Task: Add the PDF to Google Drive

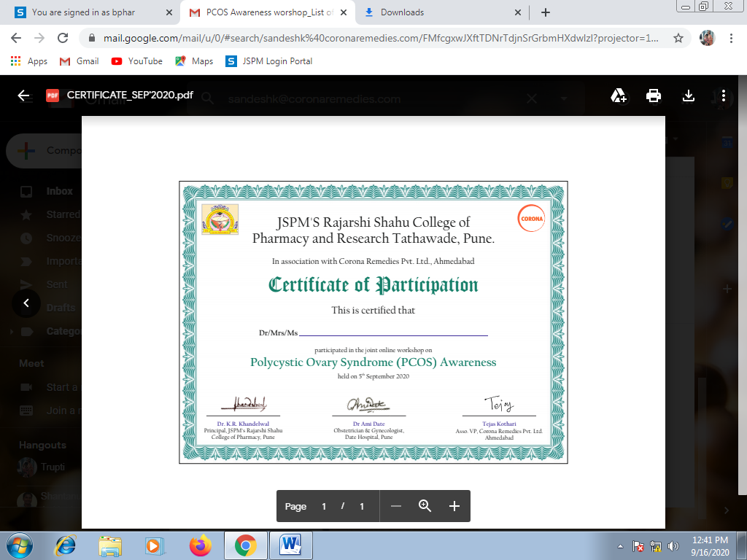Action: tap(619, 96)
